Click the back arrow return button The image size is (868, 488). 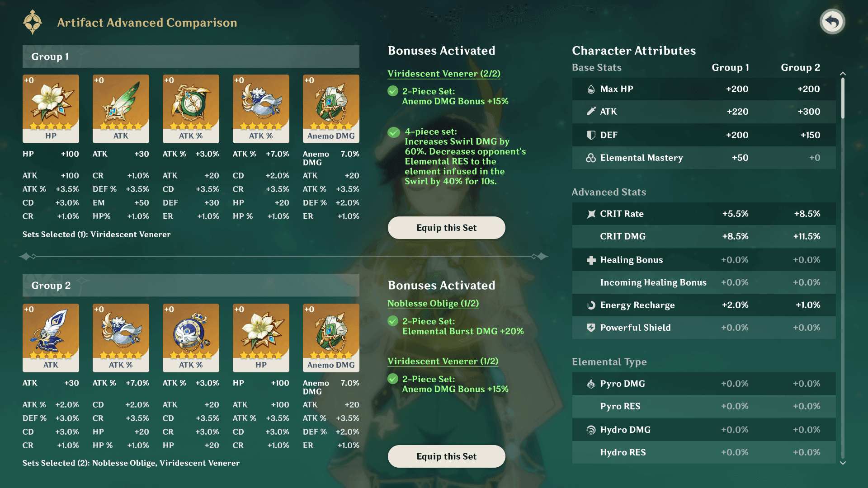[832, 22]
